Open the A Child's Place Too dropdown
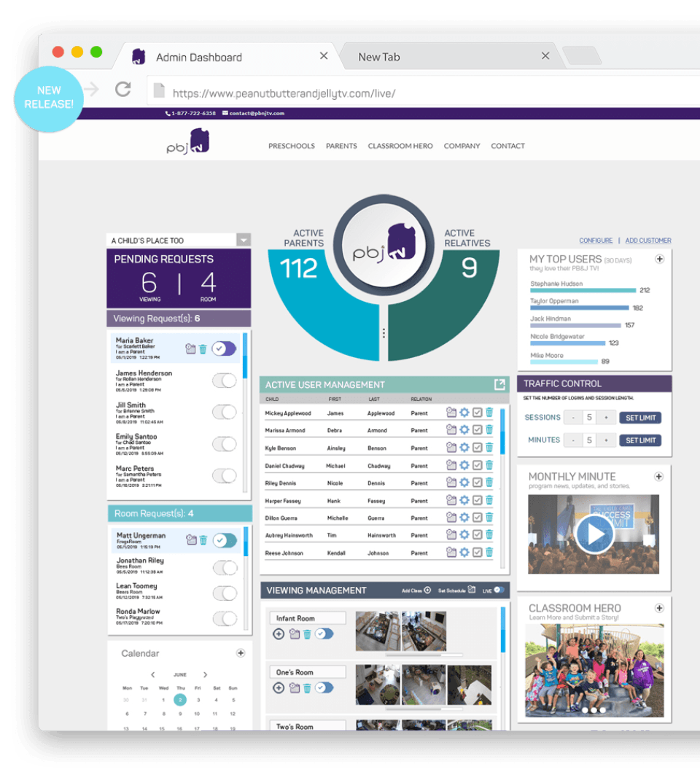This screenshot has width=700, height=772. pyautogui.click(x=242, y=240)
